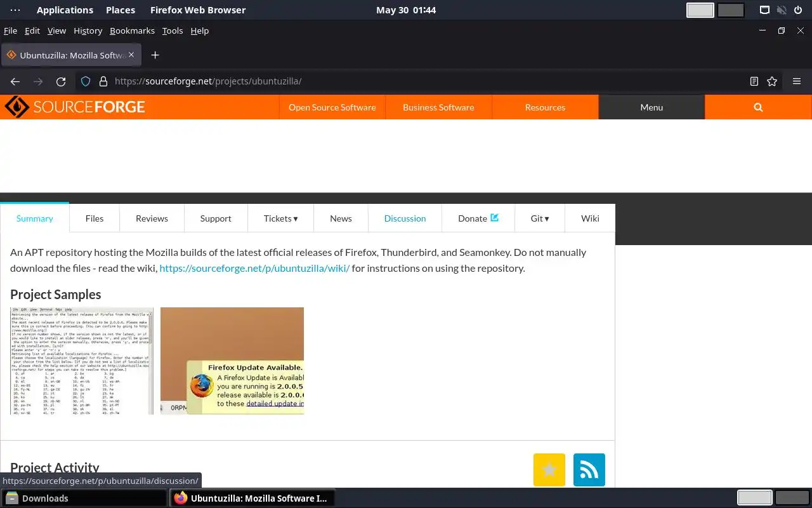The width and height of the screenshot is (812, 508).
Task: Open the Help menu
Action: click(x=200, y=30)
